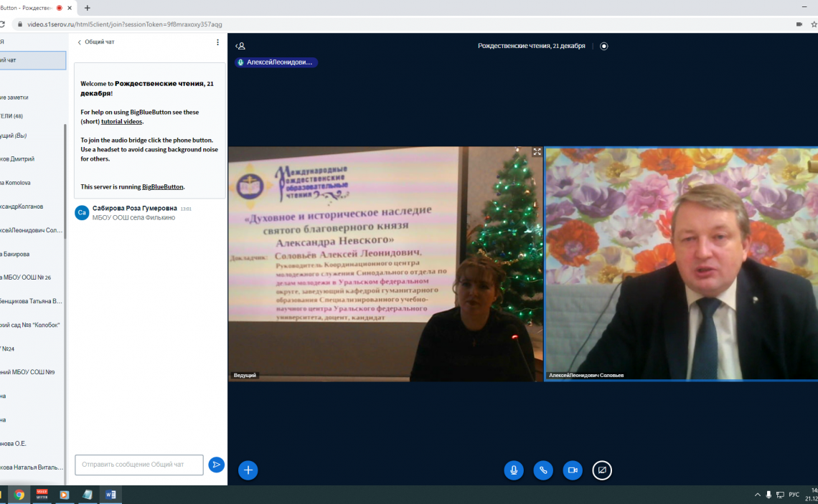Screen dimensions: 818x504
Task: Open chat options three-dot menu
Action: pyautogui.click(x=218, y=42)
